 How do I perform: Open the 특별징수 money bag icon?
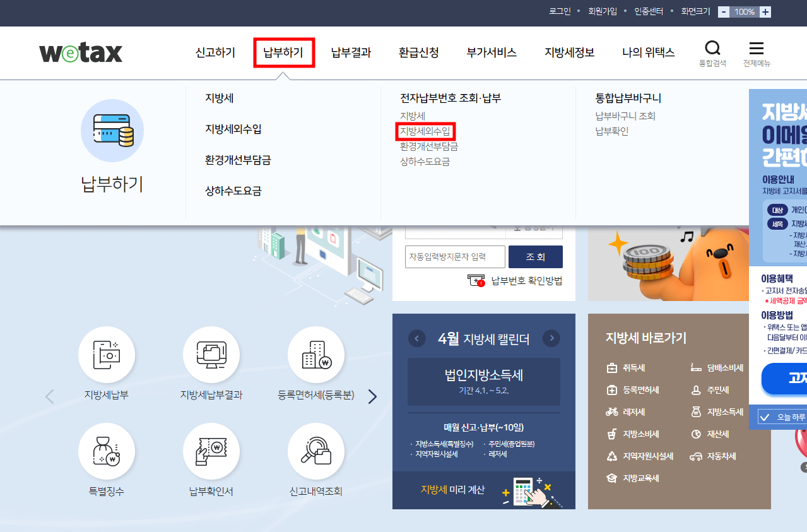pyautogui.click(x=106, y=451)
